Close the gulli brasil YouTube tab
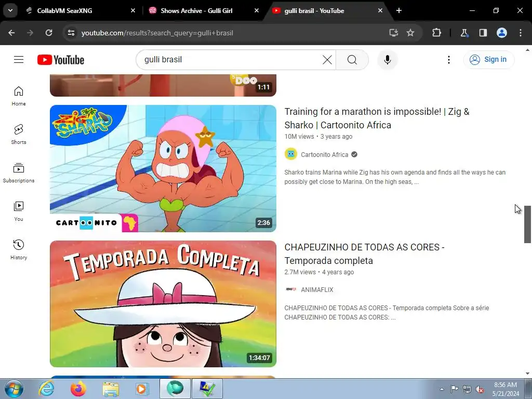 point(380,10)
